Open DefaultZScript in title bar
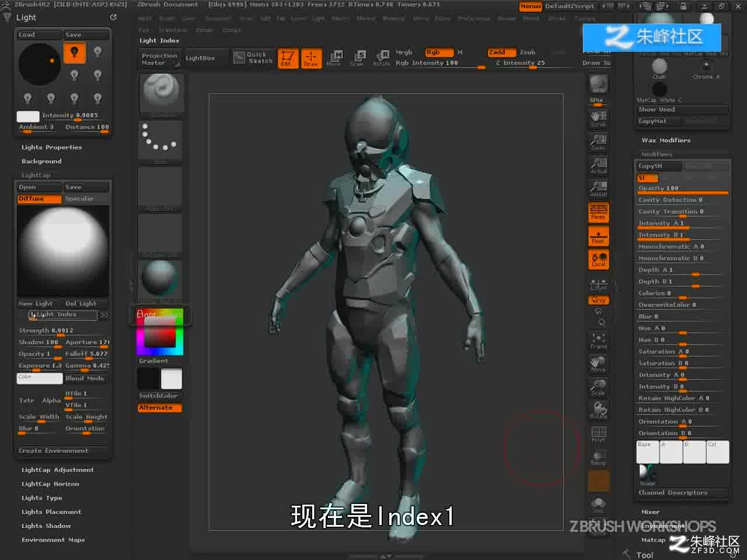 pos(570,6)
